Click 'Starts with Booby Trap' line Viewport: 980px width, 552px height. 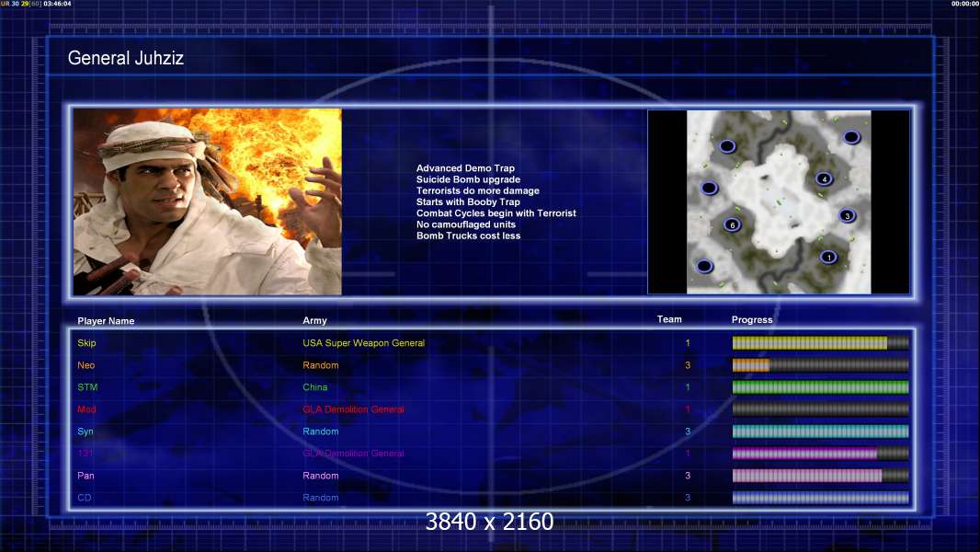[468, 201]
